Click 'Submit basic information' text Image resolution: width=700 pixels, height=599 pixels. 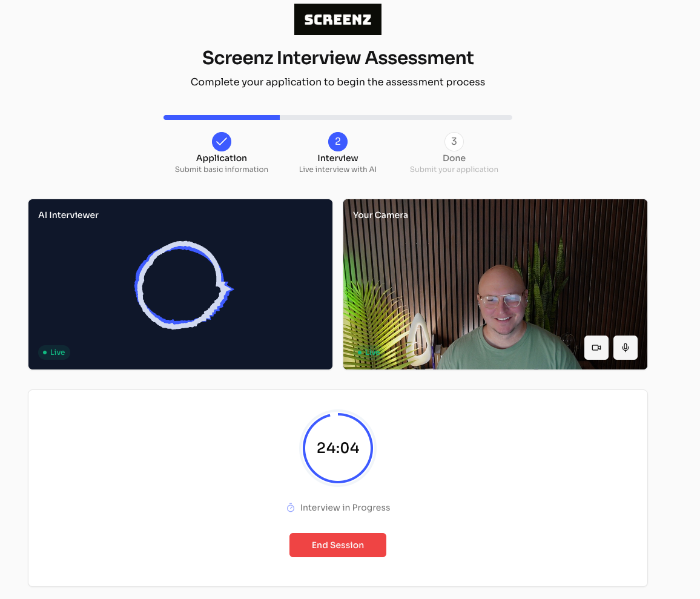click(222, 170)
